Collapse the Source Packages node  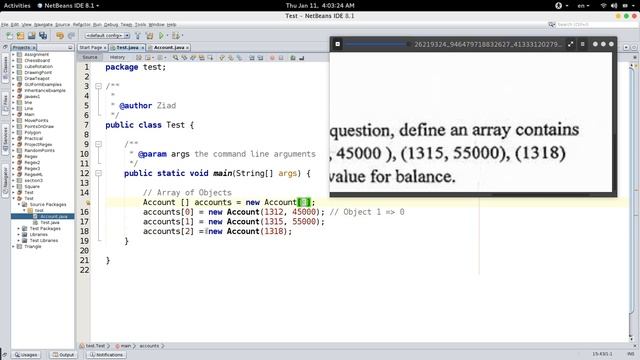19,204
